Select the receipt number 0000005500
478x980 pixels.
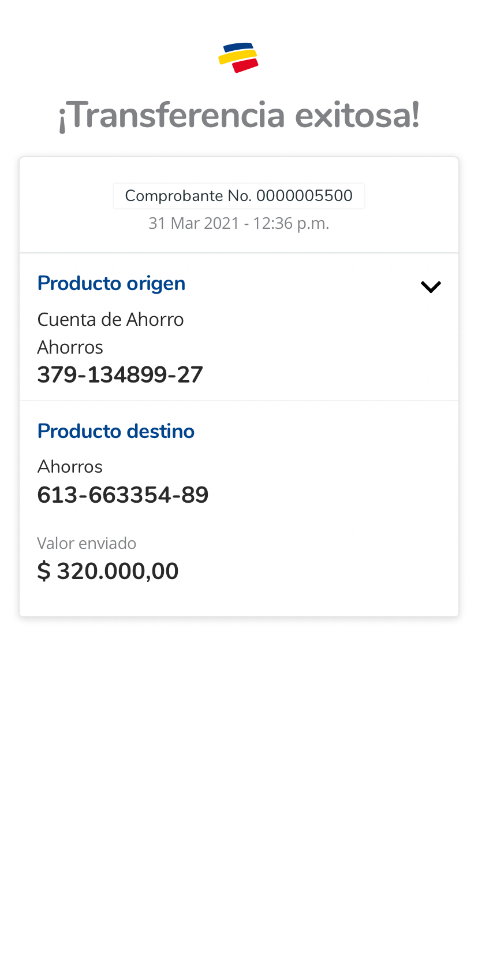[304, 196]
